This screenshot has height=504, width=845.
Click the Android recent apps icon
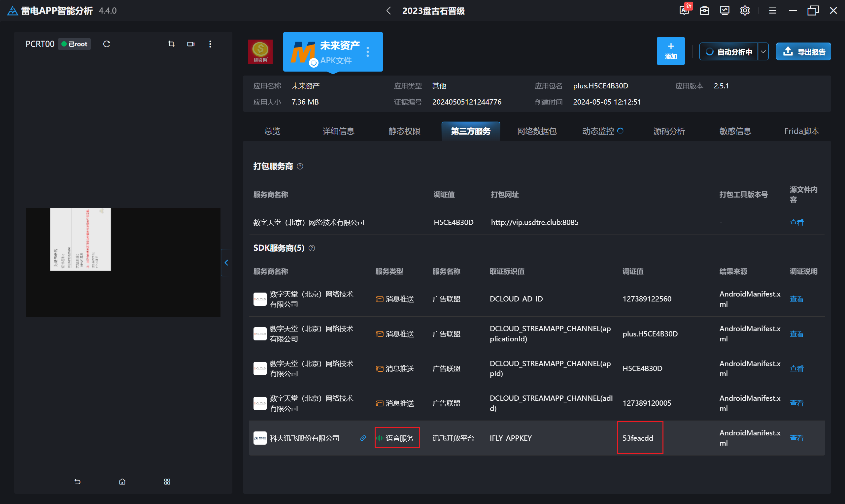(167, 482)
